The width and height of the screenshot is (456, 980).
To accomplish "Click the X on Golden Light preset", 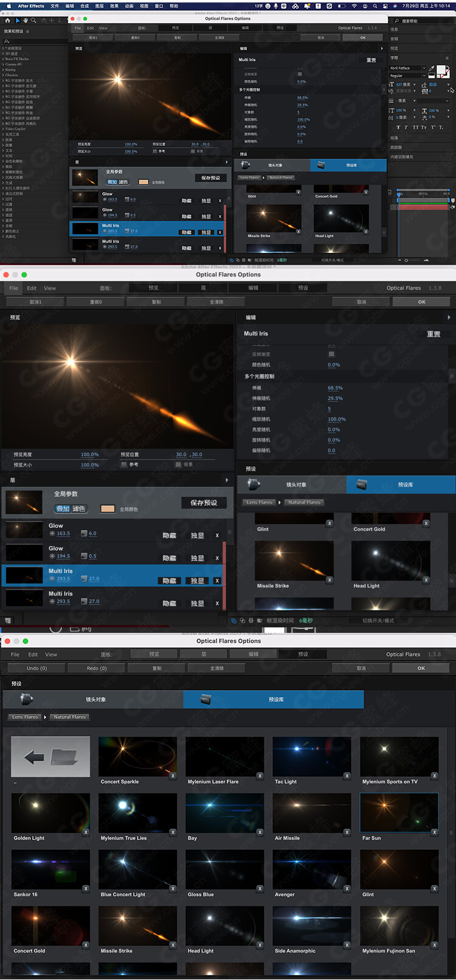I will [86, 832].
